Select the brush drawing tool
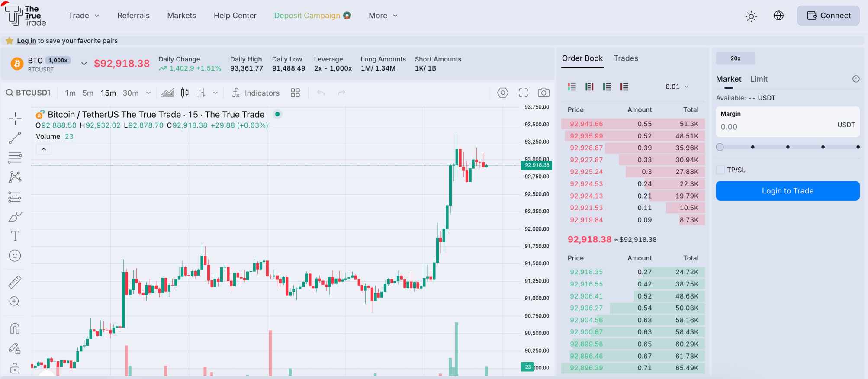Screen dimensions: 868x379 pos(15,216)
